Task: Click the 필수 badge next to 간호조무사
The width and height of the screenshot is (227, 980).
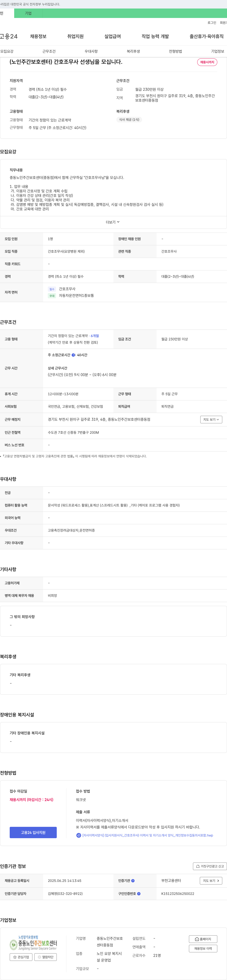Action: coord(52,289)
